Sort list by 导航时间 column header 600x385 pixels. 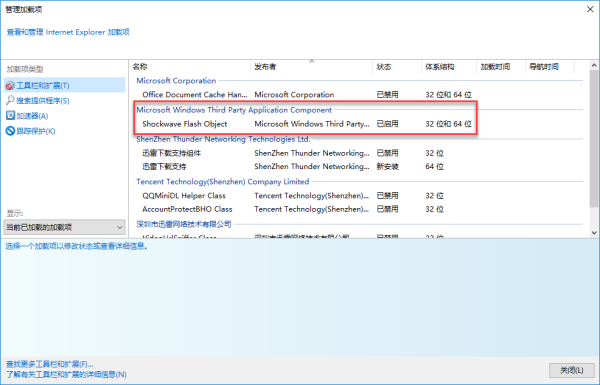click(550, 67)
